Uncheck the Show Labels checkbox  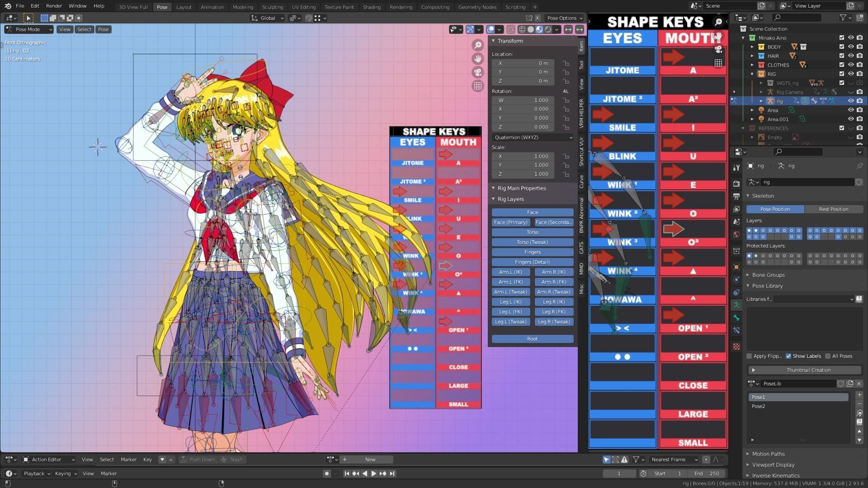pyautogui.click(x=789, y=356)
